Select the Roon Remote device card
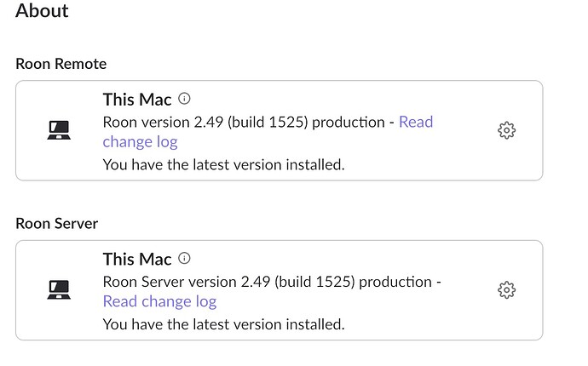 click(280, 130)
